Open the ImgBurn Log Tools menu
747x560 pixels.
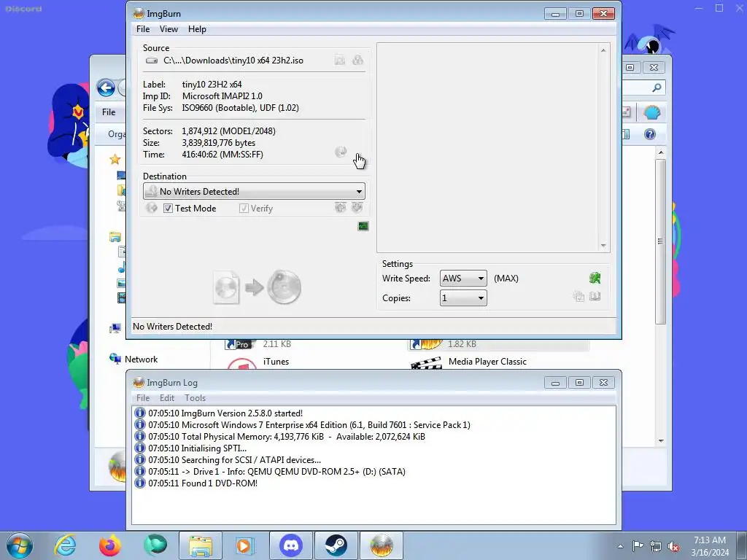196,397
